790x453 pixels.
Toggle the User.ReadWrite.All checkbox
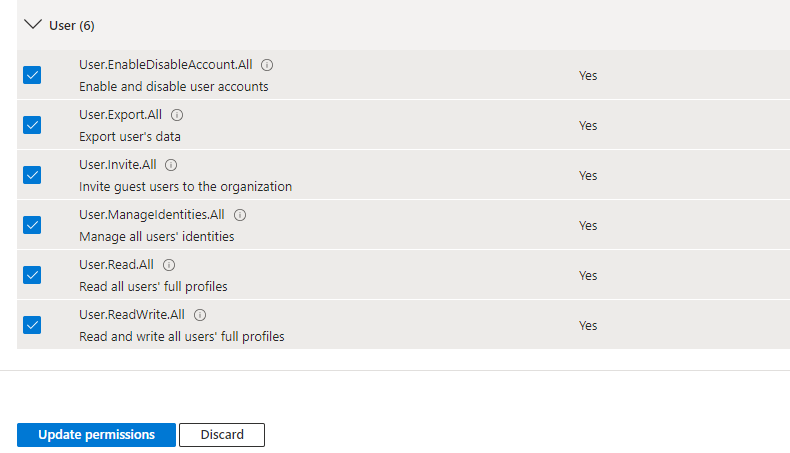[x=32, y=325]
